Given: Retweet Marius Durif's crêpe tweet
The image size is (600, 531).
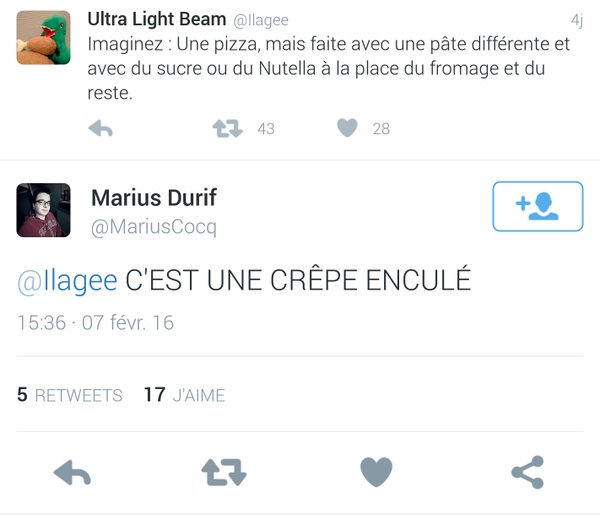Looking at the screenshot, I should click(223, 472).
